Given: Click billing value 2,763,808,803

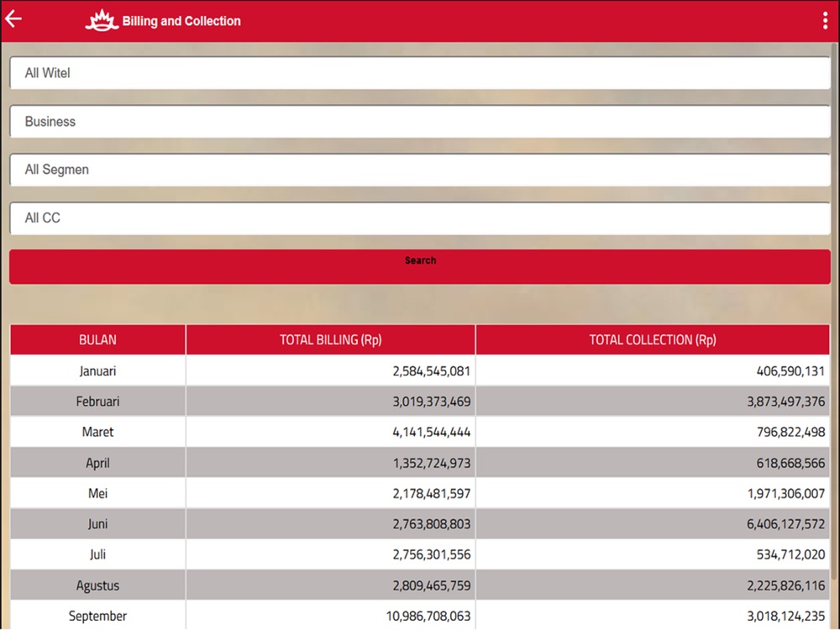Looking at the screenshot, I should [x=431, y=523].
